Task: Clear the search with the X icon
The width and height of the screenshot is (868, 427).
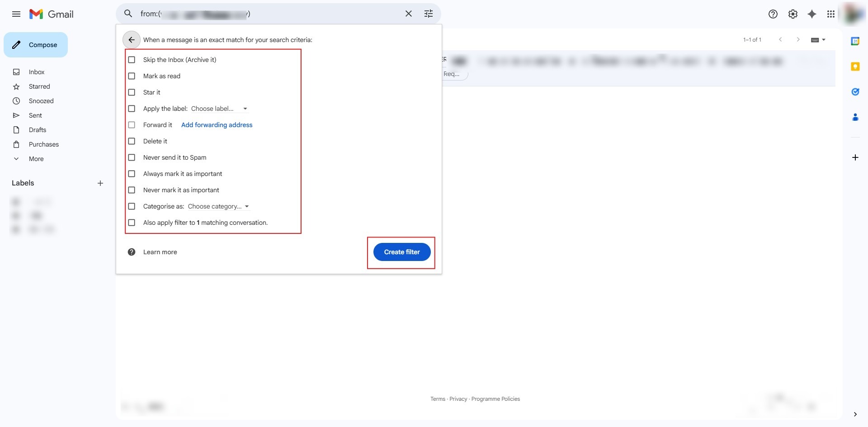Action: 408,14
